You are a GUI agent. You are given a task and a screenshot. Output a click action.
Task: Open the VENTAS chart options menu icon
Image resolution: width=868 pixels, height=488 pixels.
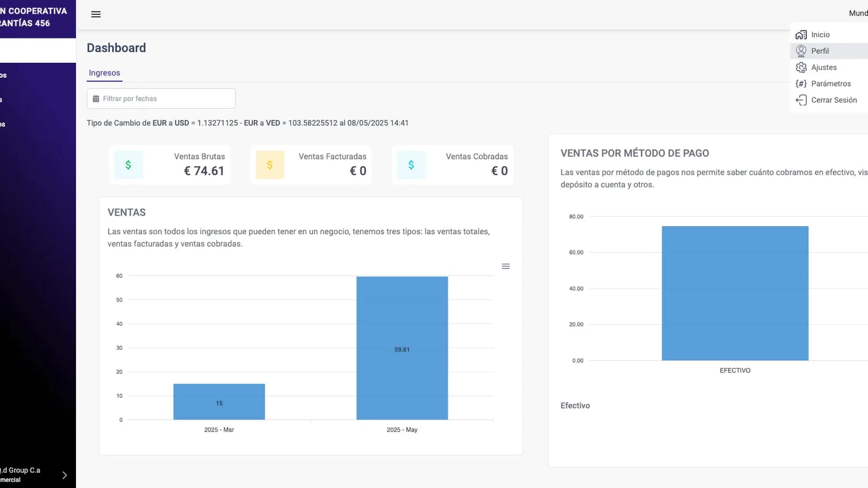(506, 266)
